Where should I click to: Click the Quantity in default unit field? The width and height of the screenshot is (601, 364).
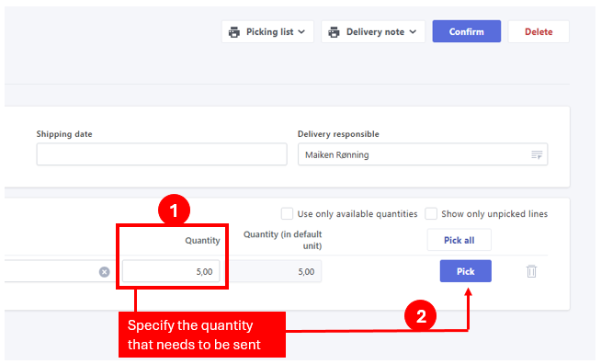[x=276, y=271]
